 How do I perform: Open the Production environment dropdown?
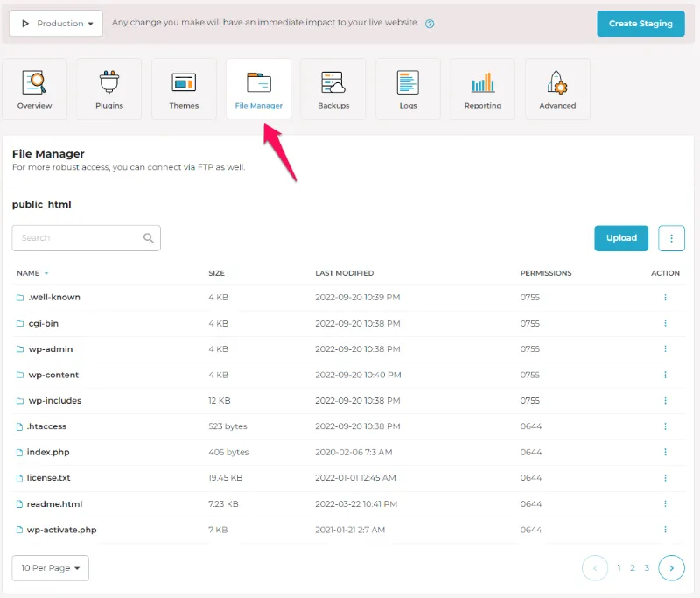(55, 23)
